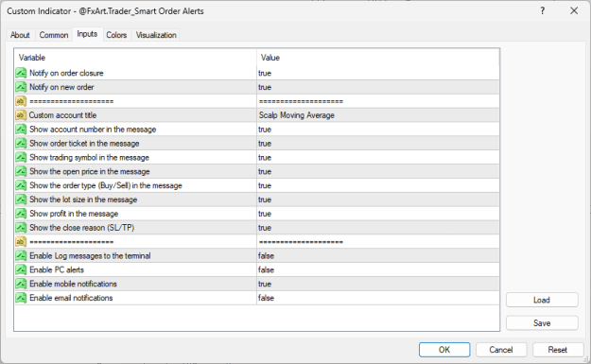The image size is (591, 364).
Task: Go to the Visualization tab
Action: pos(156,35)
